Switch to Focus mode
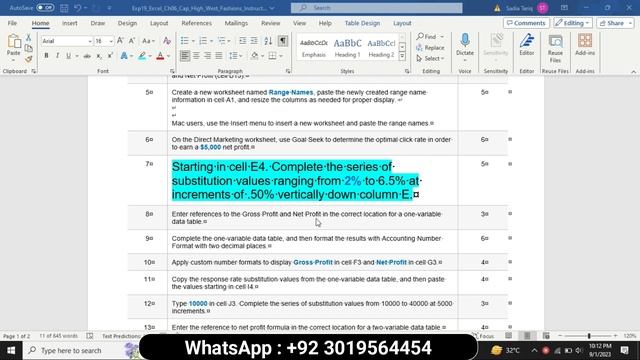The image size is (640, 360). tap(484, 336)
